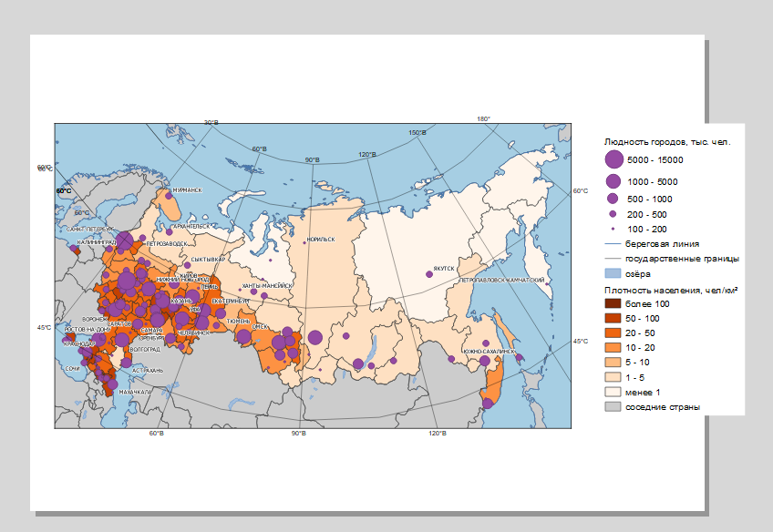Image resolution: width=773 pixels, height=532 pixels.
Task: Click the 1000 - 5000 legend circle symbol
Action: [613, 182]
